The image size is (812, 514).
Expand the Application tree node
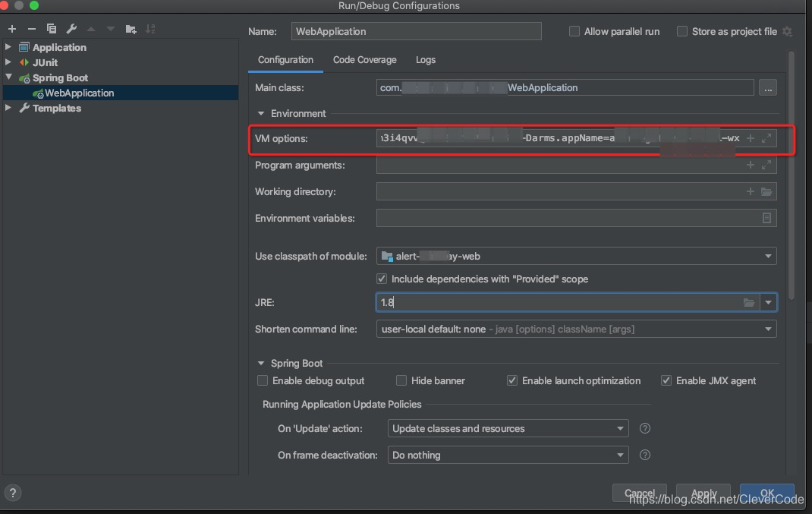[x=8, y=46]
